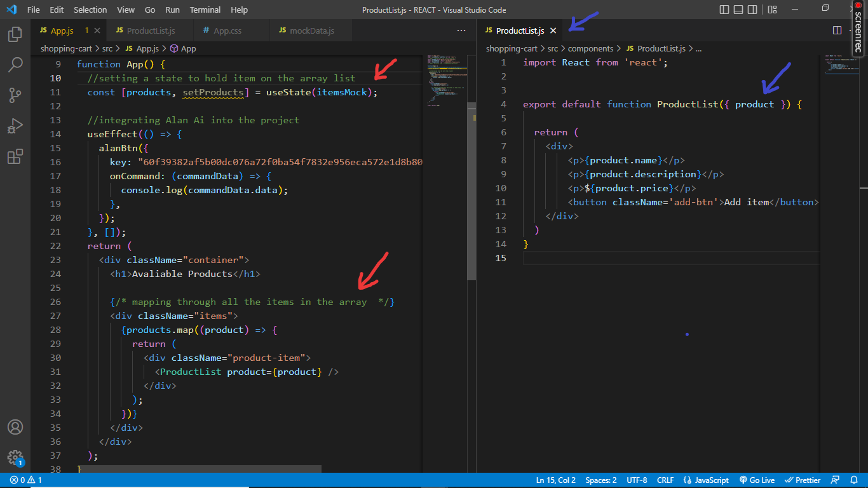Select the CRLF end of line sequence
The height and width of the screenshot is (488, 868).
[665, 480]
